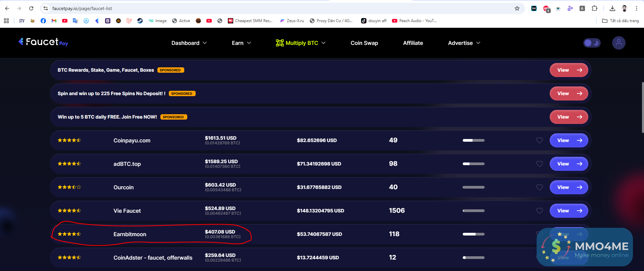Favorite Vie Faucet with the heart icon
The width and height of the screenshot is (644, 271).
point(539,211)
